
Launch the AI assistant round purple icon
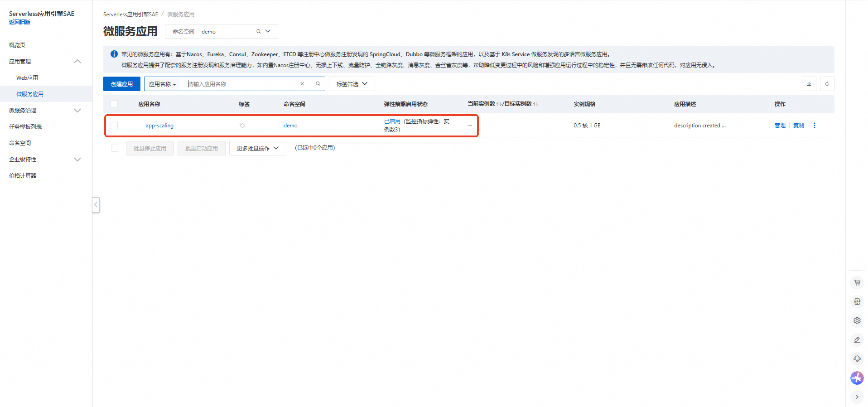857,378
